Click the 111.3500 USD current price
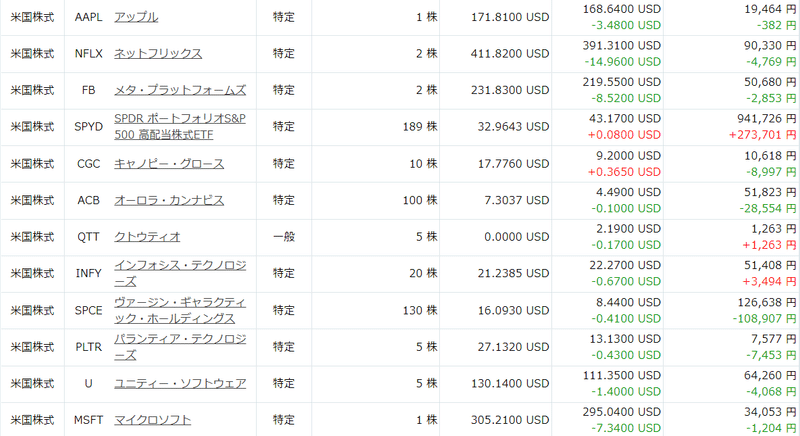Image resolution: width=800 pixels, height=436 pixels. coord(622,375)
